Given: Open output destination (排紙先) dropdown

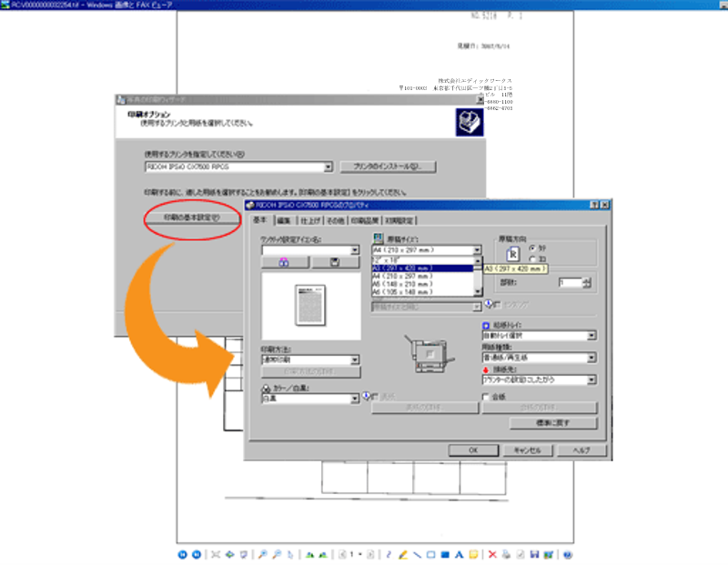Looking at the screenshot, I should pos(591,379).
